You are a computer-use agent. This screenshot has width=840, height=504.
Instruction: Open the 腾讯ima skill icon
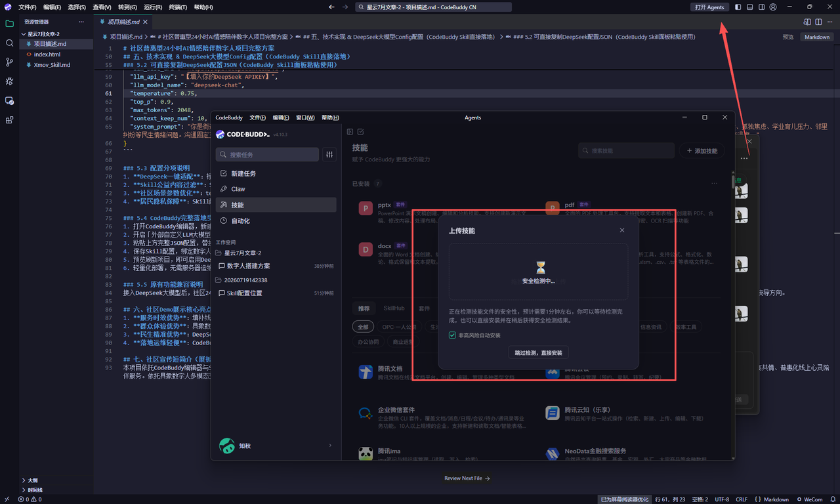pyautogui.click(x=366, y=453)
